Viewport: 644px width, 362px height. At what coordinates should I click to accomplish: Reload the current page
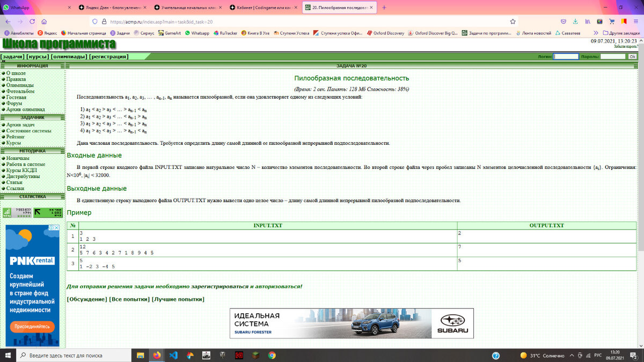tap(32, 21)
